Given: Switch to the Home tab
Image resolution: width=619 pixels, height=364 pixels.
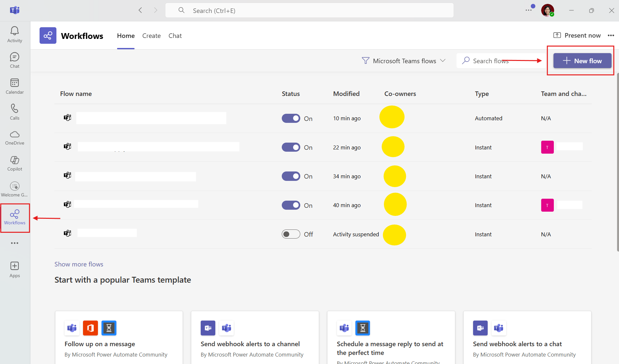Looking at the screenshot, I should coord(126,36).
